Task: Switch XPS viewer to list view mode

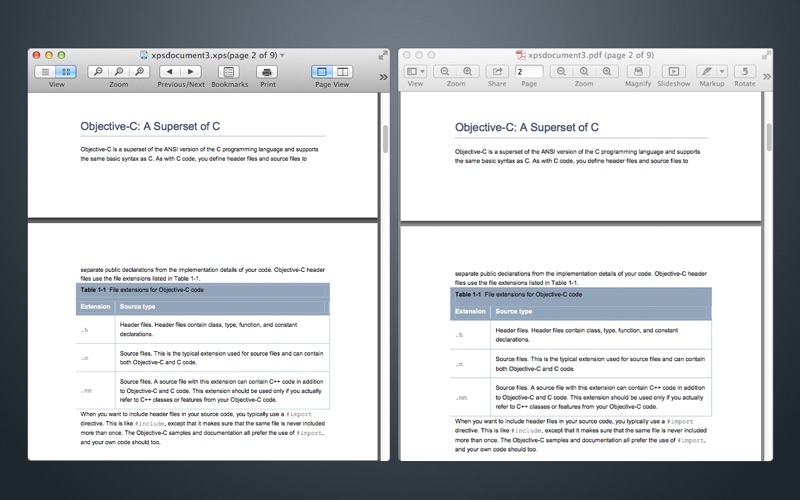Action: [x=45, y=72]
